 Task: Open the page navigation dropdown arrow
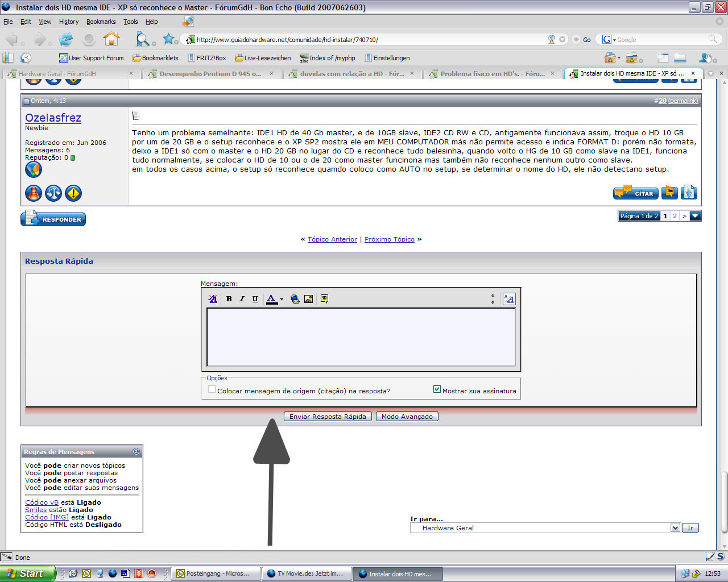695,216
